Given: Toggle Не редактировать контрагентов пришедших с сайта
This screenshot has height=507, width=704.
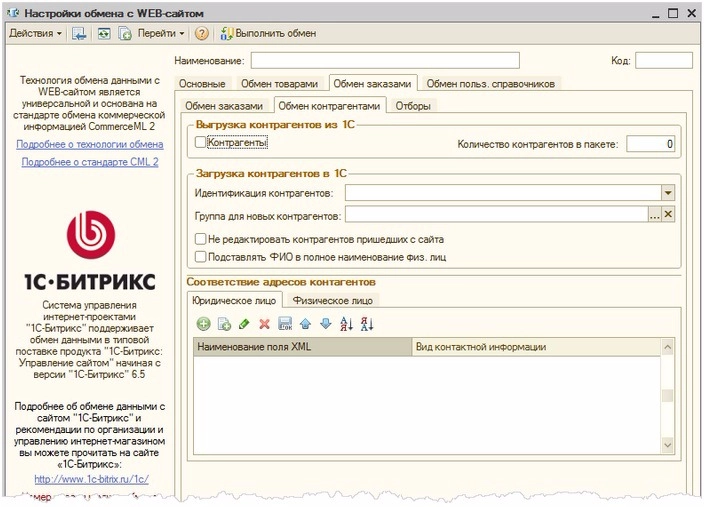Looking at the screenshot, I should 200,239.
